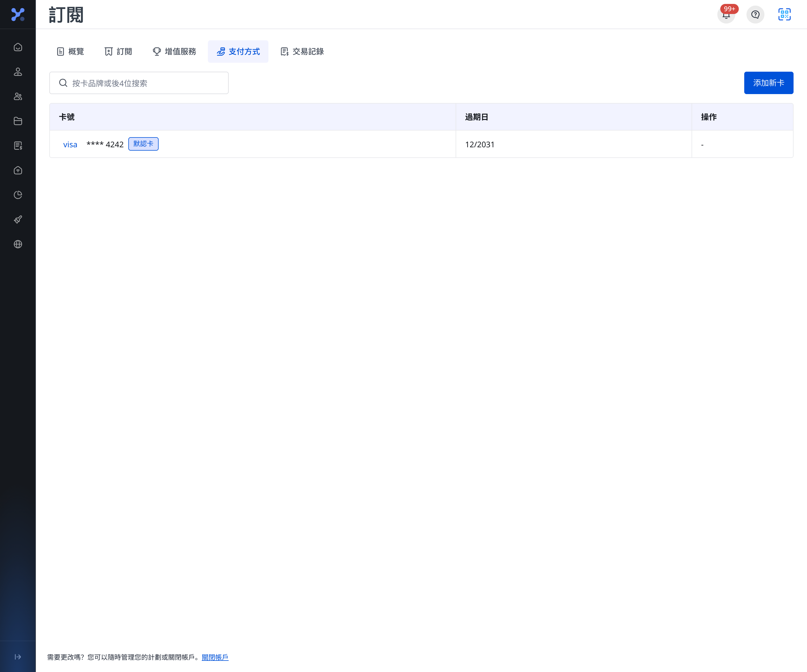This screenshot has width=807, height=672.
Task: Switch to the 概覽 tab
Action: 70,52
